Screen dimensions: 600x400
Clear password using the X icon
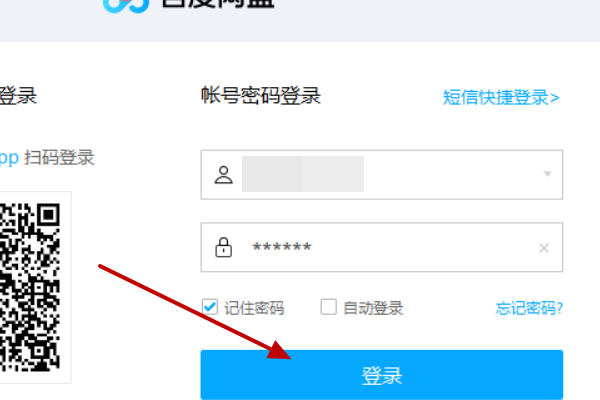tap(544, 248)
